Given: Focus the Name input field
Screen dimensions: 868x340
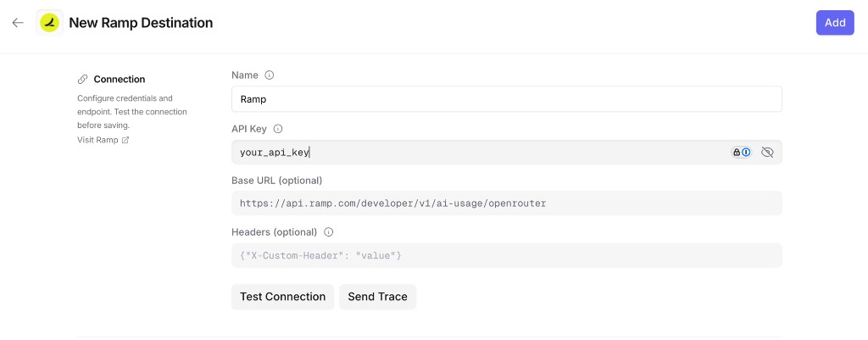Looking at the screenshot, I should 506,99.
